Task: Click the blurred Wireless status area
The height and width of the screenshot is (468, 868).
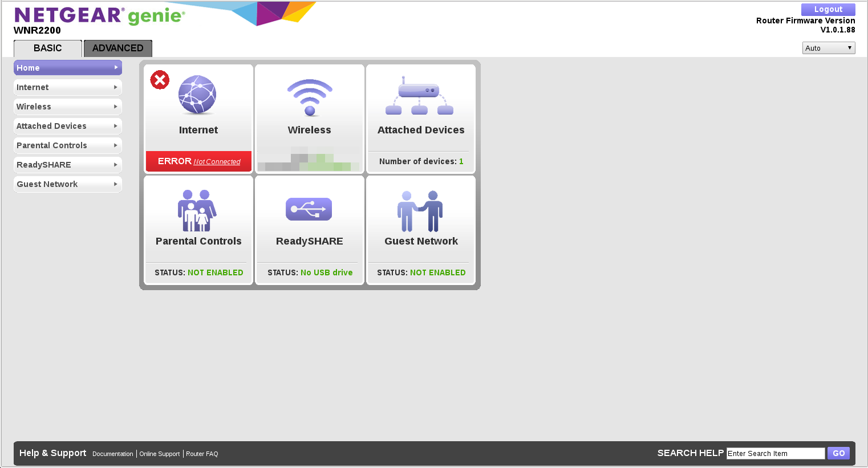Action: (310, 159)
